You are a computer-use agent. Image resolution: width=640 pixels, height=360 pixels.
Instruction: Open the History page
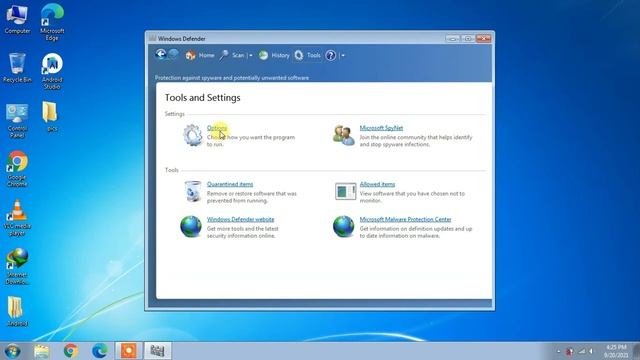pos(274,55)
